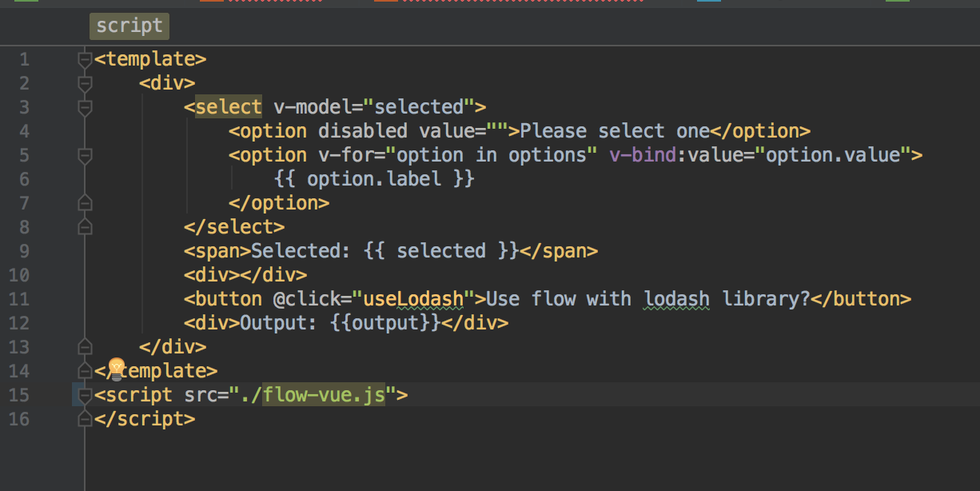Click line number 9 in gutter
The height and width of the screenshot is (491, 980).
(23, 251)
